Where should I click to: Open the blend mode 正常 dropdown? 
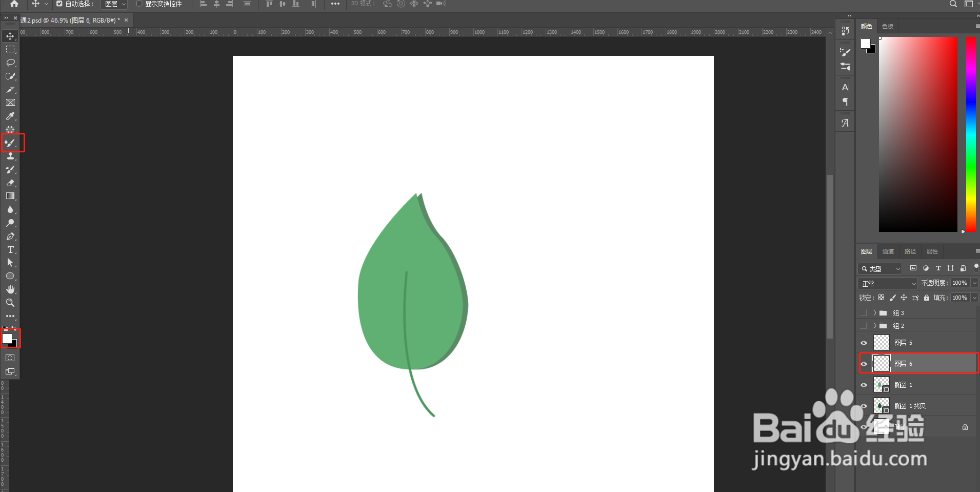tap(888, 283)
